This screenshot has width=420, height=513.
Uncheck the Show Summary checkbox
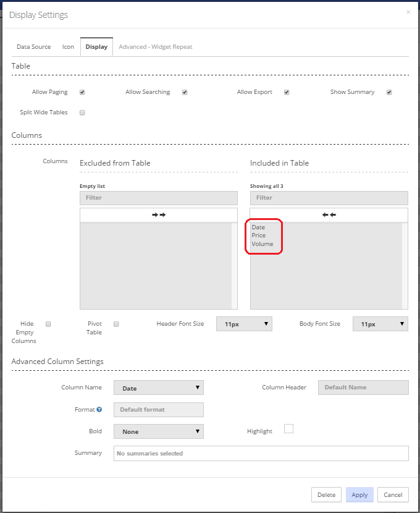(389, 92)
